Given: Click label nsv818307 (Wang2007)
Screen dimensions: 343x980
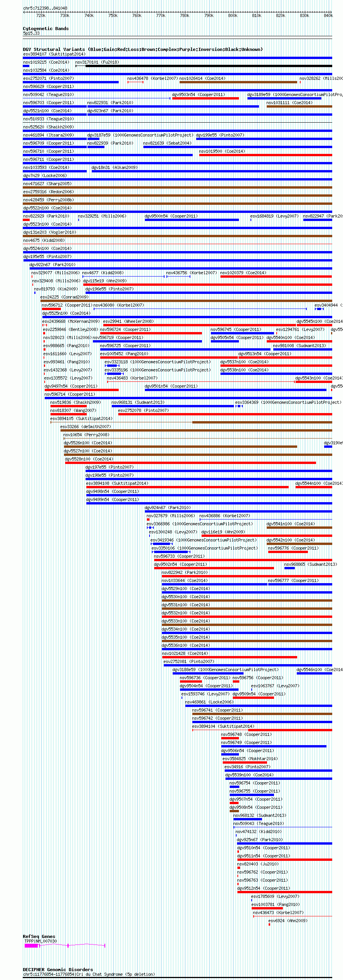Looking at the screenshot, I should pyautogui.click(x=74, y=410).
